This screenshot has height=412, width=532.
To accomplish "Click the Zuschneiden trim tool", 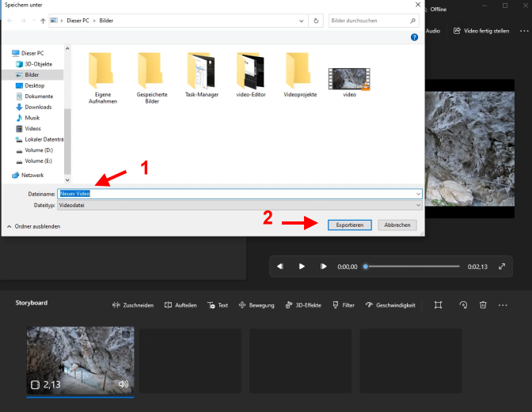I will [133, 305].
